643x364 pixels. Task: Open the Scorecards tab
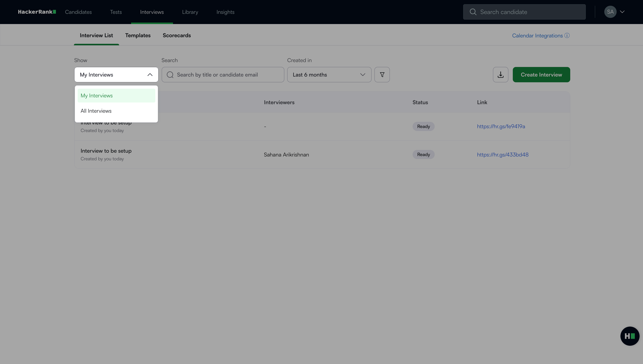point(177,36)
